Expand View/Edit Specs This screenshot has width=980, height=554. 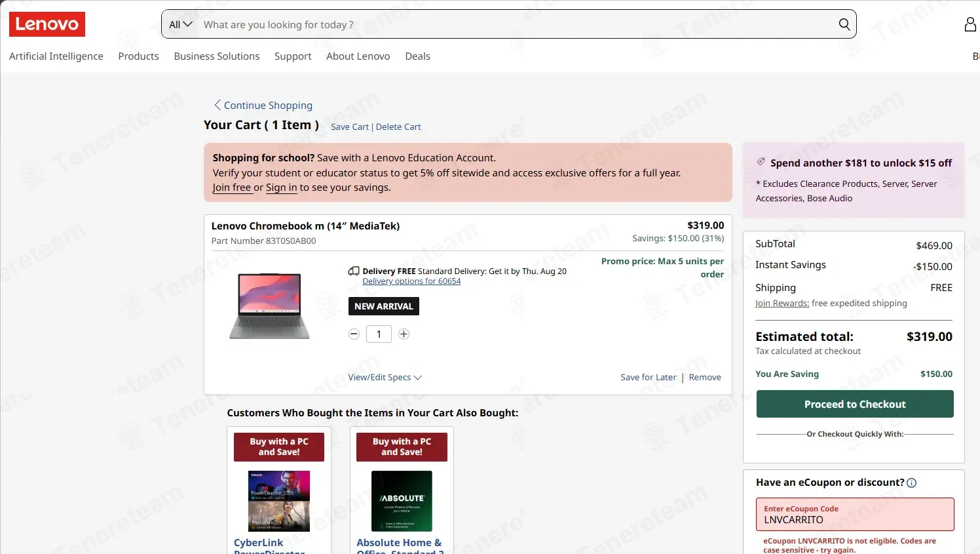385,377
